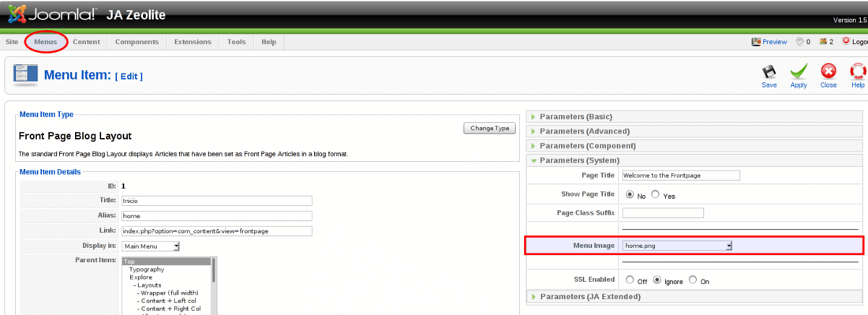Image resolution: width=868 pixels, height=315 pixels.
Task: Click the messages count icon showing 0
Action: pos(799,42)
